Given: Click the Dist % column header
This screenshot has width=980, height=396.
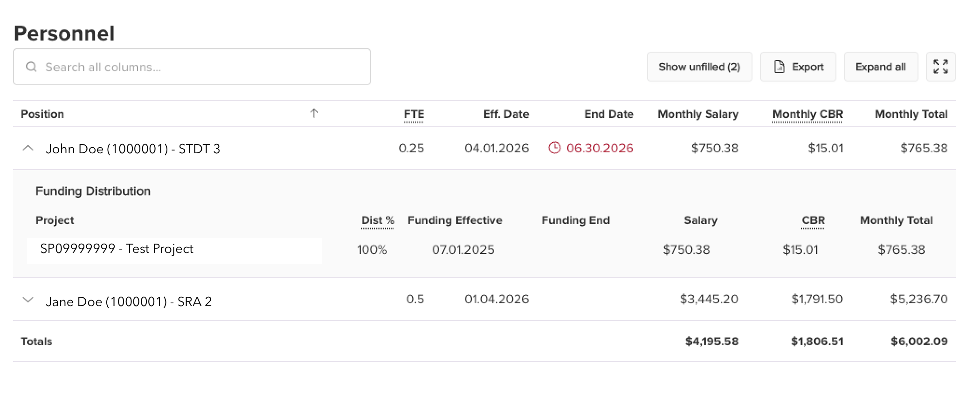Looking at the screenshot, I should pyautogui.click(x=377, y=220).
